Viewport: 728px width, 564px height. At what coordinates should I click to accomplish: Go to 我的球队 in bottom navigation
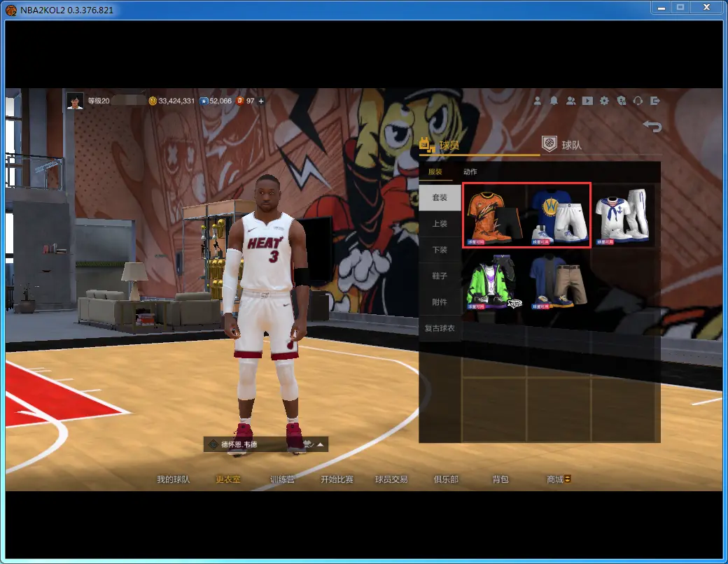click(x=173, y=479)
